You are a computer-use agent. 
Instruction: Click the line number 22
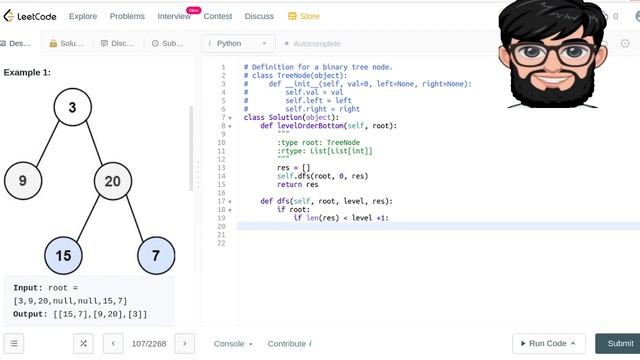221,243
